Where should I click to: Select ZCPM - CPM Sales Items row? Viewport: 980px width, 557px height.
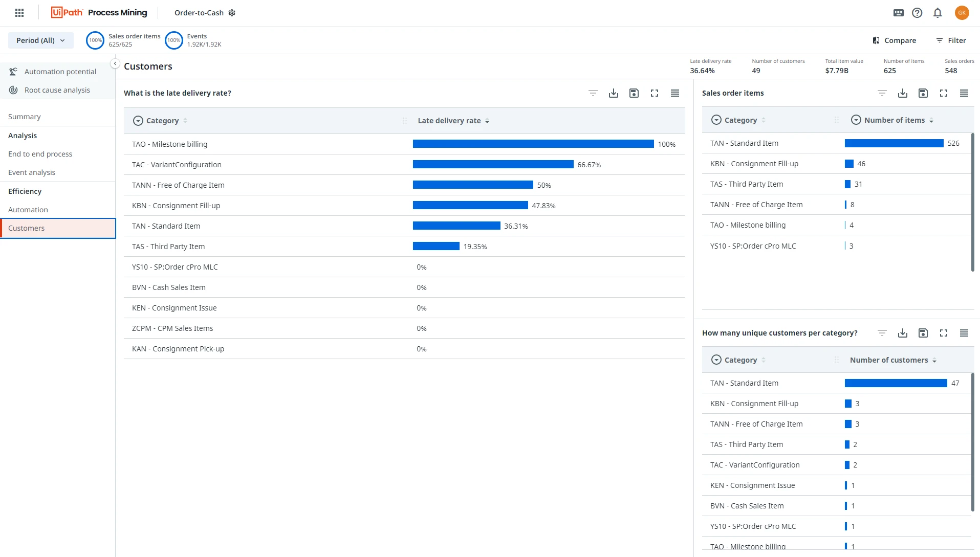point(404,328)
